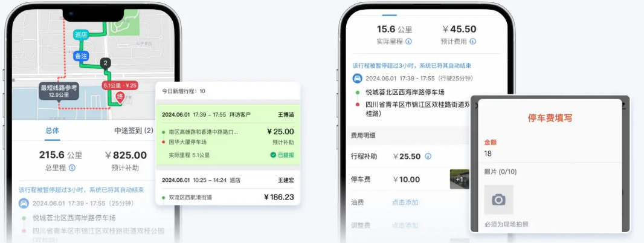Image resolution: width=644 pixels, height=243 pixels.
Task: Tap the 巡店 map marker
Action: pos(82,34)
